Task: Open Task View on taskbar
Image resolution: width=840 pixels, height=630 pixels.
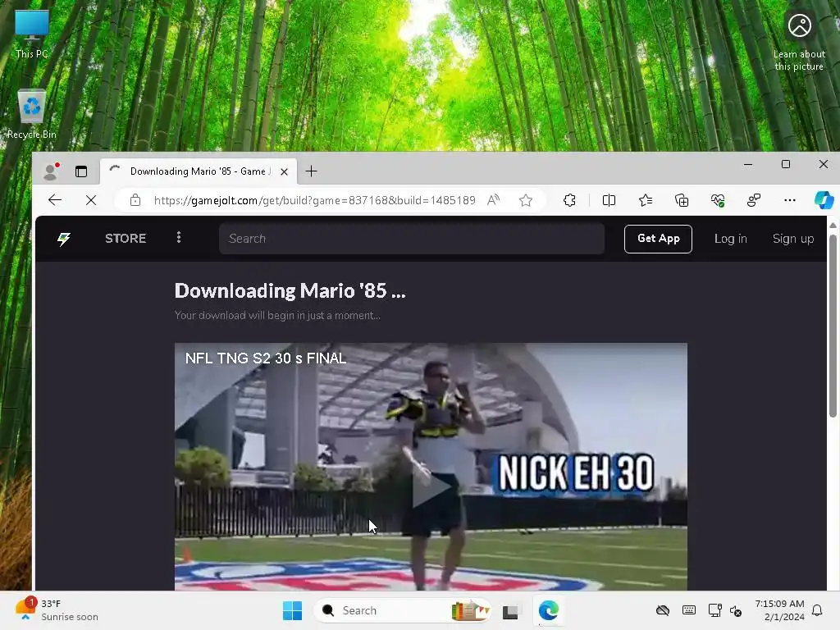Action: (x=510, y=610)
